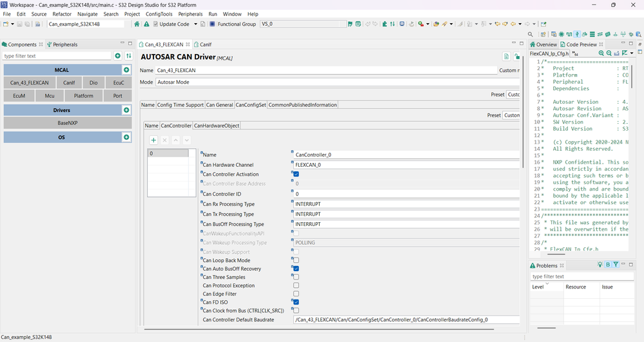
Task: Open the CommonPublishedInformation tab
Action: (303, 105)
